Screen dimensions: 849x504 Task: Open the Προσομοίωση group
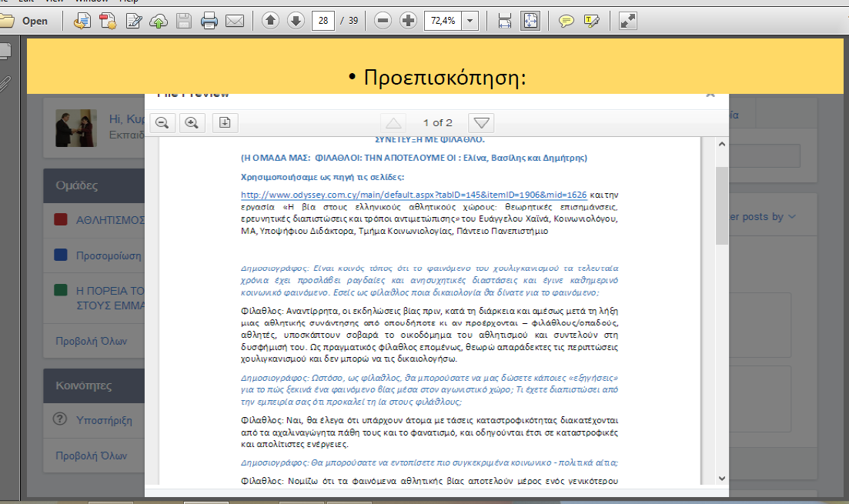coord(109,255)
